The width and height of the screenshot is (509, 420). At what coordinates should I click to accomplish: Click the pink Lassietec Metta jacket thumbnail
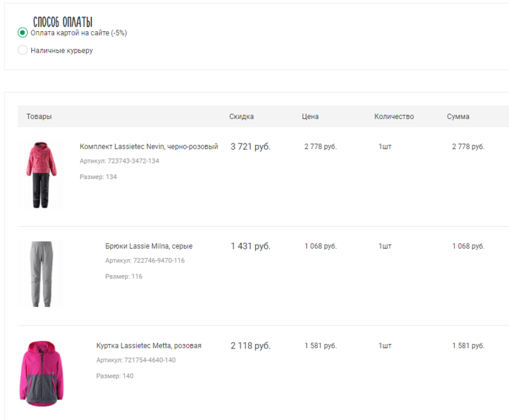[42, 374]
